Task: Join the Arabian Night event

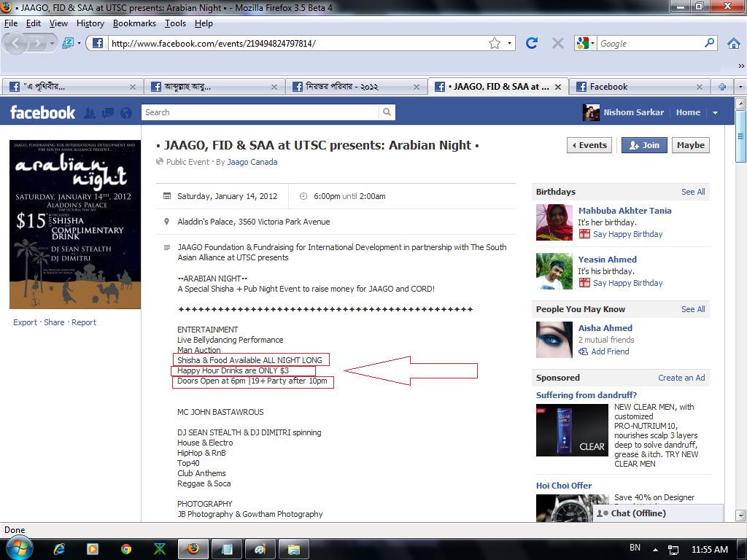Action: point(644,145)
